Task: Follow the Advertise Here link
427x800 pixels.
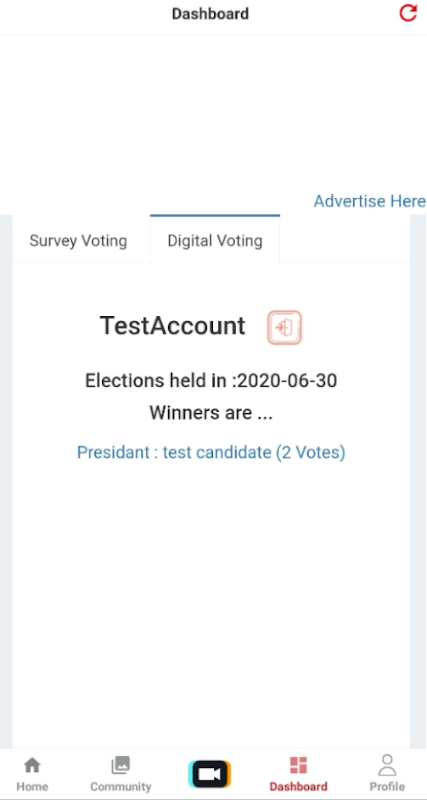Action: [369, 201]
